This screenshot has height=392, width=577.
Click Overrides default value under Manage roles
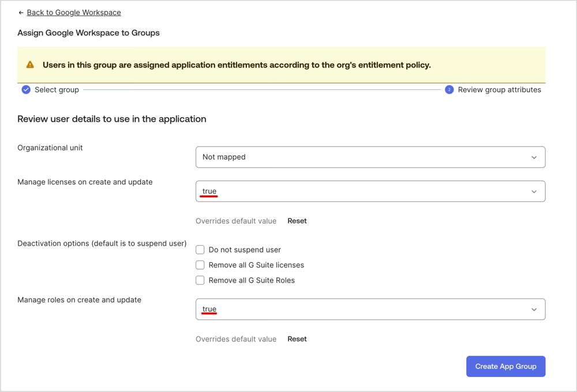coord(236,339)
